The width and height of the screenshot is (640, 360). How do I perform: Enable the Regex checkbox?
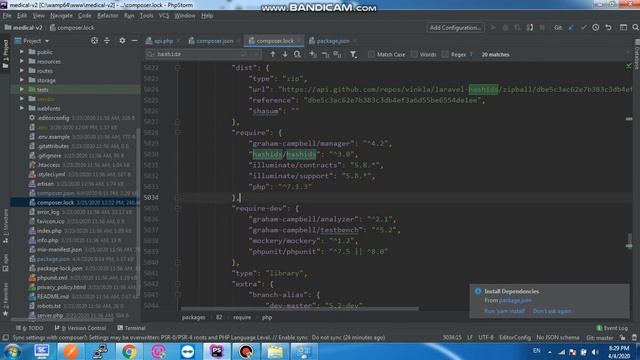click(445, 54)
